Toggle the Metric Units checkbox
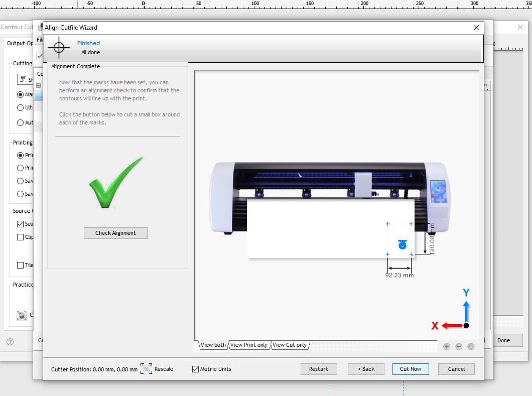This screenshot has width=532, height=396. (195, 369)
